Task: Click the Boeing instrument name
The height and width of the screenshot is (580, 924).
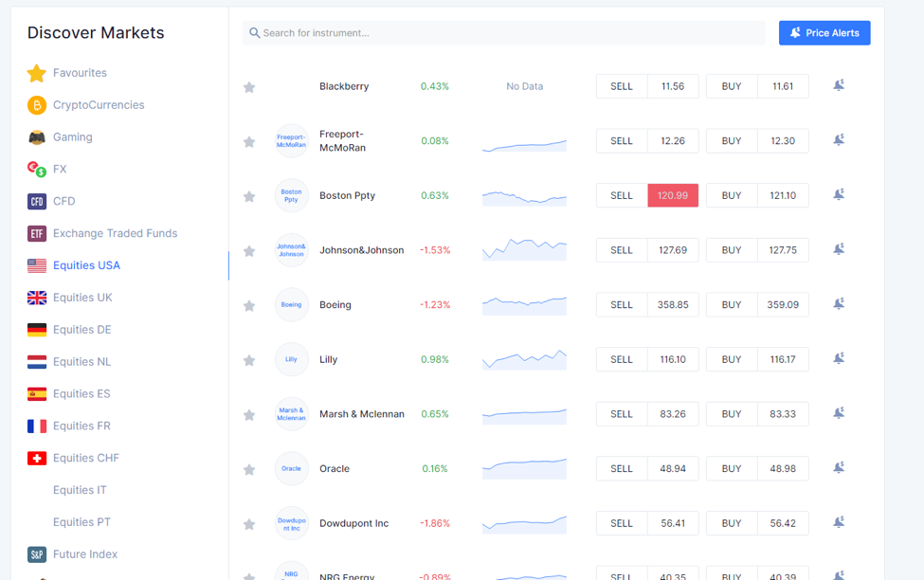Action: coord(335,305)
